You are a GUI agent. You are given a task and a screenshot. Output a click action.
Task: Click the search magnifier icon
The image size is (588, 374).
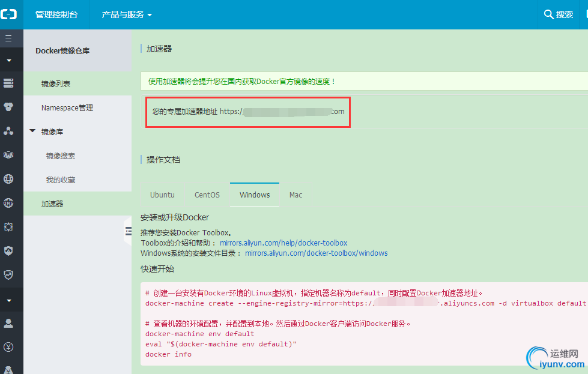point(548,14)
